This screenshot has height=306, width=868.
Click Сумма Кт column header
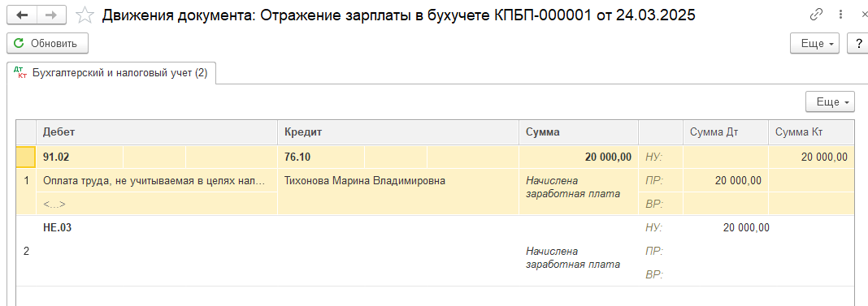click(812, 132)
